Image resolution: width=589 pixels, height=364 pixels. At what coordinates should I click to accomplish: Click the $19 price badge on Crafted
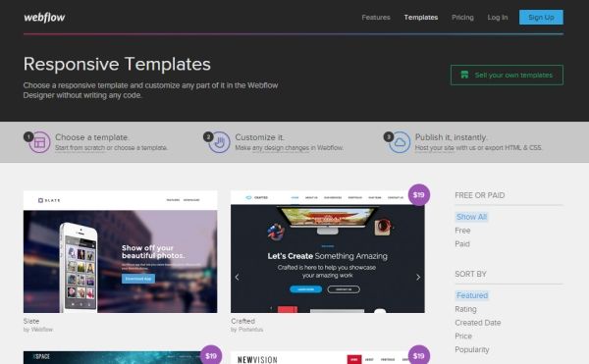tap(419, 195)
